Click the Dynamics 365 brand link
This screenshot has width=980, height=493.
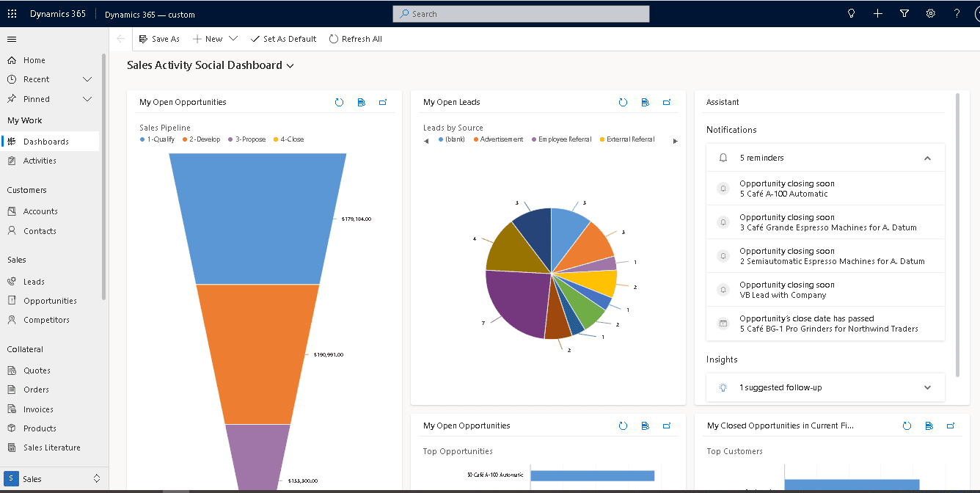pos(58,14)
